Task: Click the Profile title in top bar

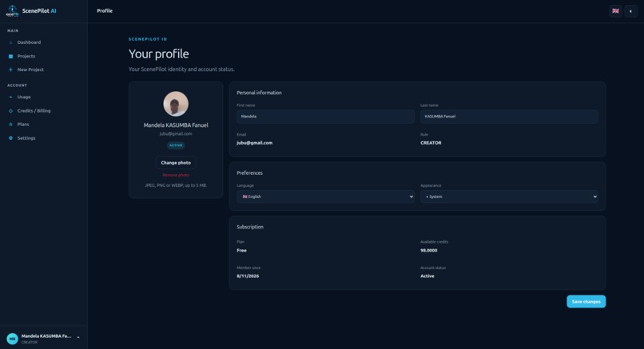Action: click(105, 11)
